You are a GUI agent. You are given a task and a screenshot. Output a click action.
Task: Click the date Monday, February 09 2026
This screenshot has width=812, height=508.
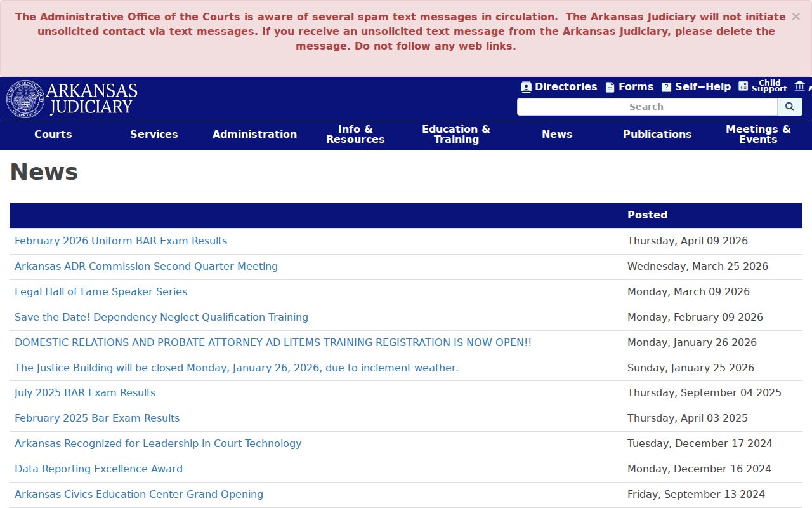[x=695, y=317]
